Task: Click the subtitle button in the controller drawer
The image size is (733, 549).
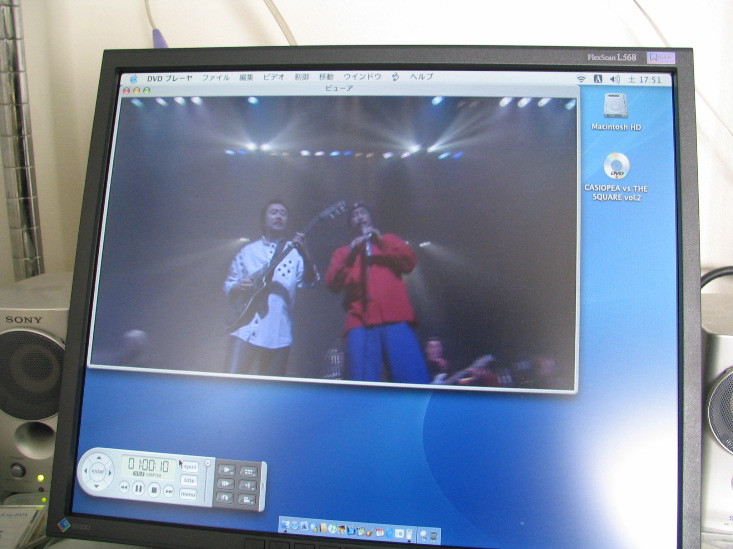Action: tap(249, 471)
